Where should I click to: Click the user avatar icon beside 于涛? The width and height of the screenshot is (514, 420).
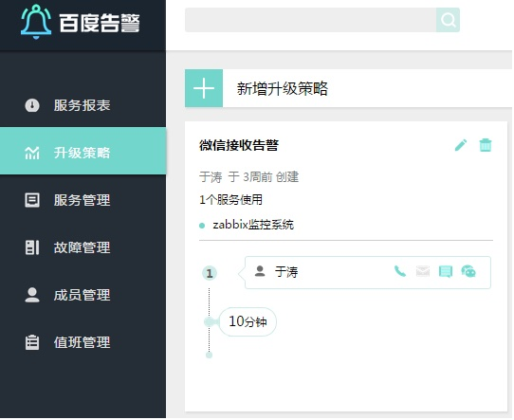coord(261,272)
